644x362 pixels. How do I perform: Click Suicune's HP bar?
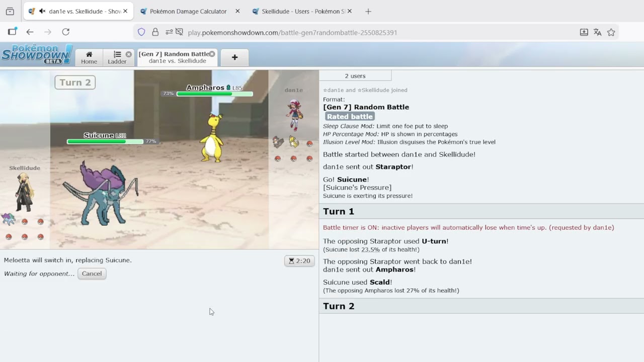click(105, 142)
